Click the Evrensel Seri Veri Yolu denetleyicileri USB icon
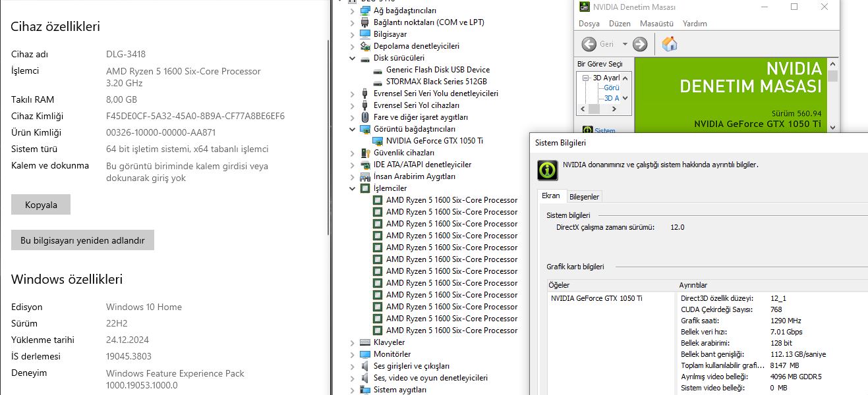868x395 pixels. point(365,93)
